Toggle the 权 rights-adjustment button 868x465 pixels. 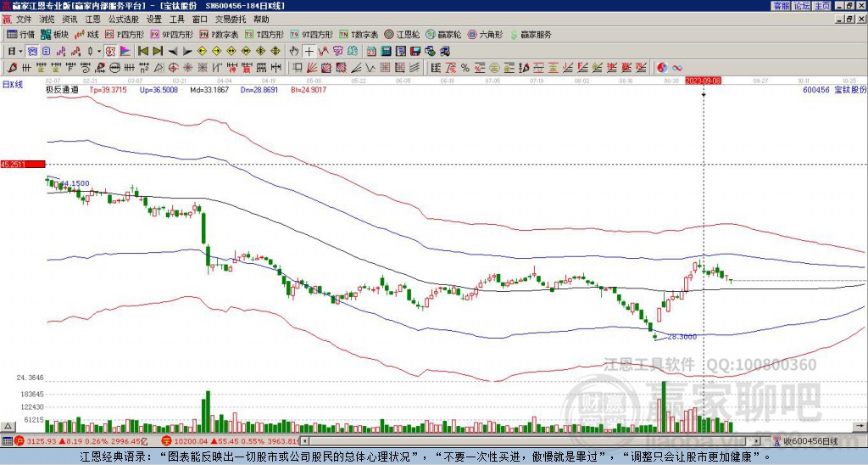[x=110, y=52]
